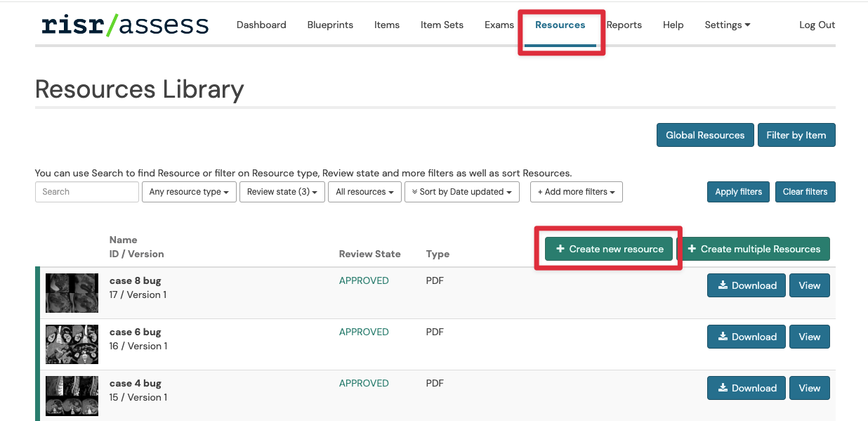Click the download icon for case 8 bug
The width and height of the screenshot is (868, 421).
723,285
